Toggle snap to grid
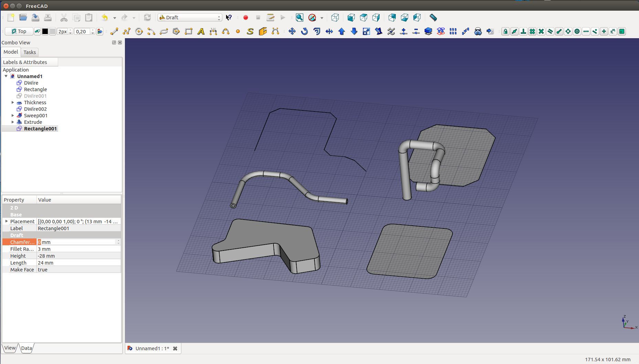The image size is (639, 364). [x=532, y=32]
